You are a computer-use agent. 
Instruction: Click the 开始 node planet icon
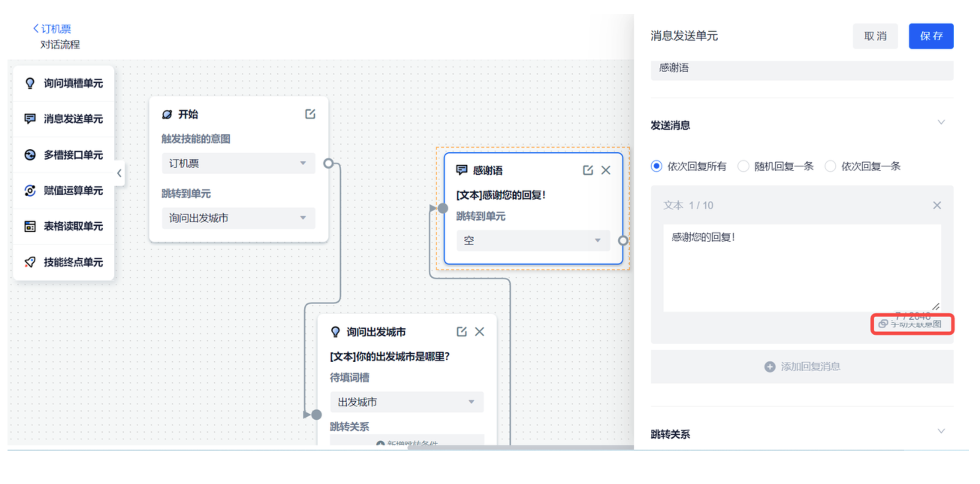coord(167,114)
